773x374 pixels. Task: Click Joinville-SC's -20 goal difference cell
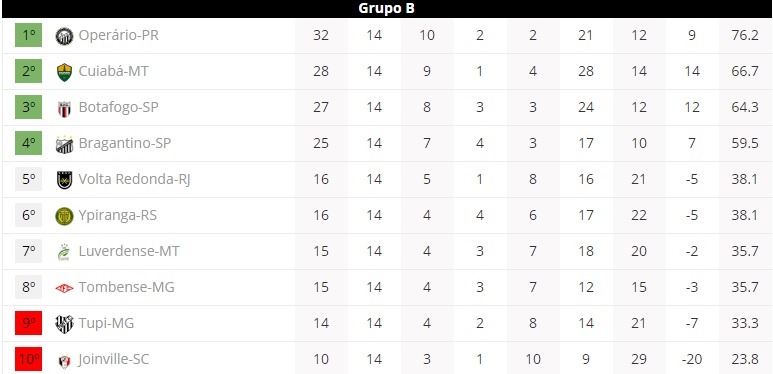[x=692, y=359]
